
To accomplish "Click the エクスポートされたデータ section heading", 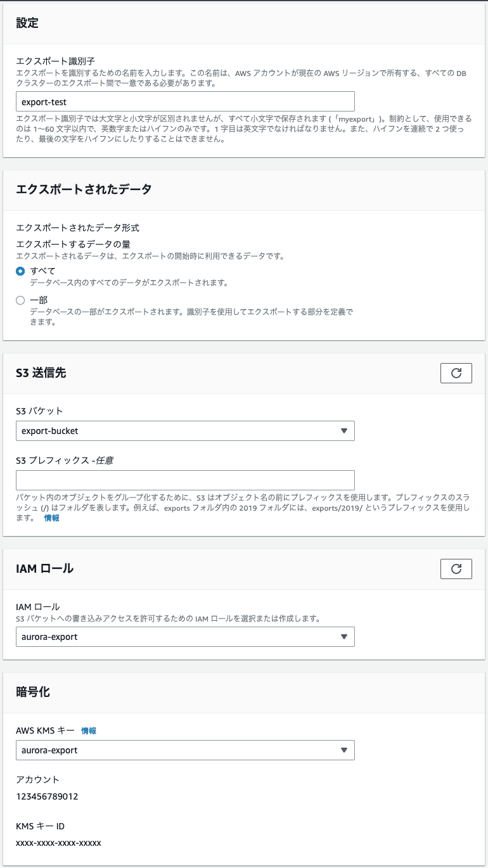I will (x=84, y=189).
